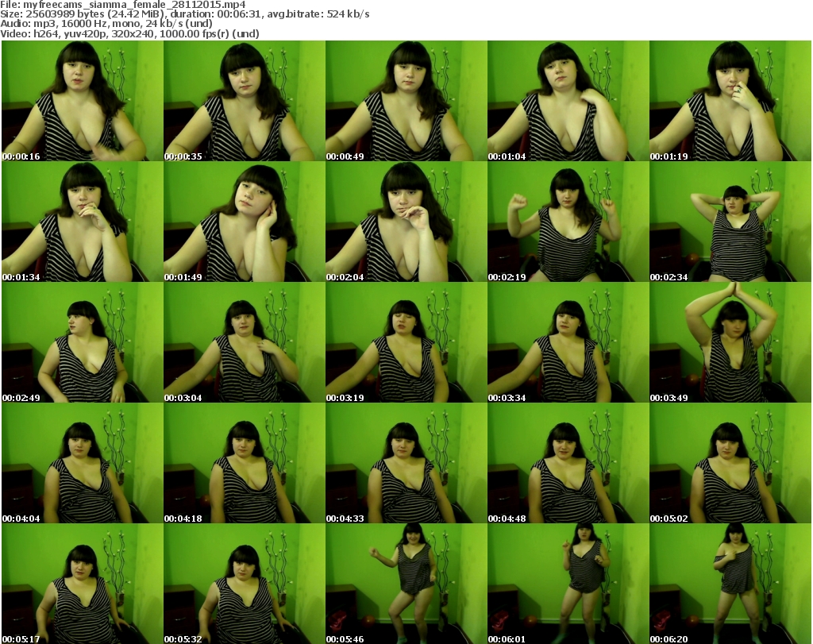Select the thumbnail at timestamp 00:01:04

pyautogui.click(x=568, y=101)
